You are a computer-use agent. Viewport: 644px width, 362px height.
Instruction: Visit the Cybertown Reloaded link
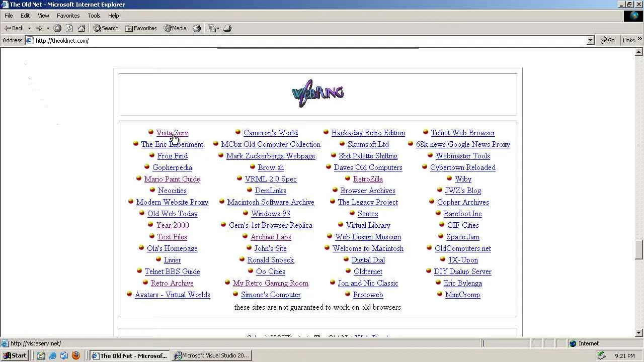463,167
